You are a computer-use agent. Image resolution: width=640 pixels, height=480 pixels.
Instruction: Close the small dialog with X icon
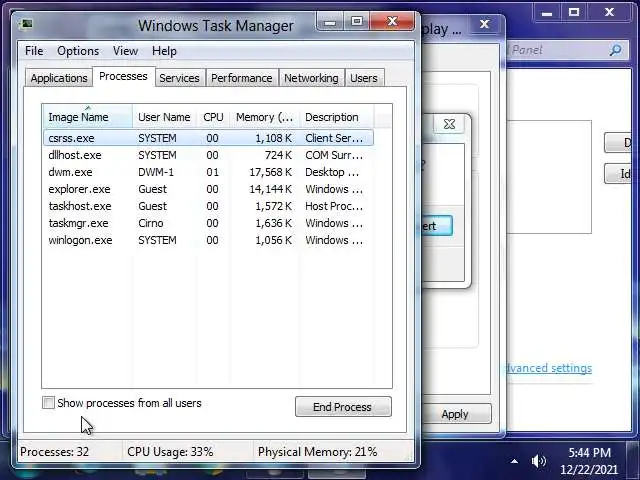click(x=449, y=124)
